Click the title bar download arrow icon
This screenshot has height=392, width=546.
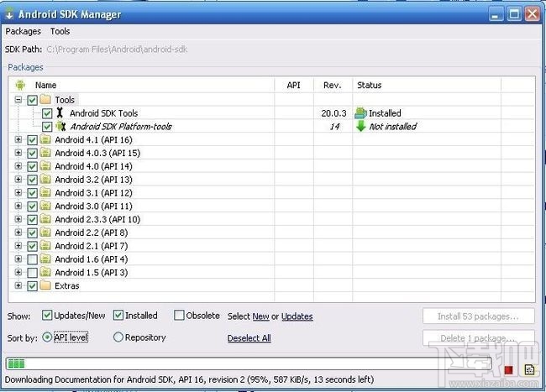(x=9, y=14)
